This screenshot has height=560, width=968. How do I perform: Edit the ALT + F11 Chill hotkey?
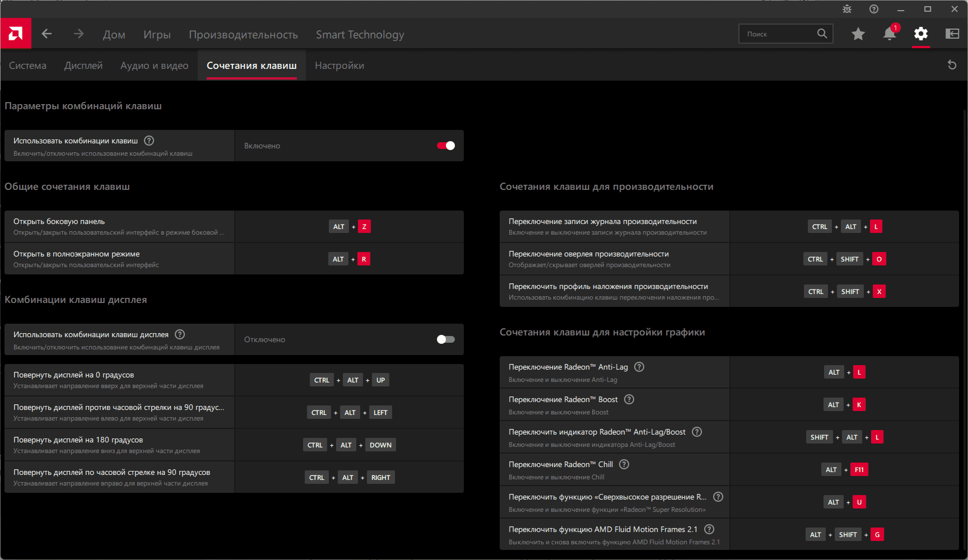pos(845,470)
